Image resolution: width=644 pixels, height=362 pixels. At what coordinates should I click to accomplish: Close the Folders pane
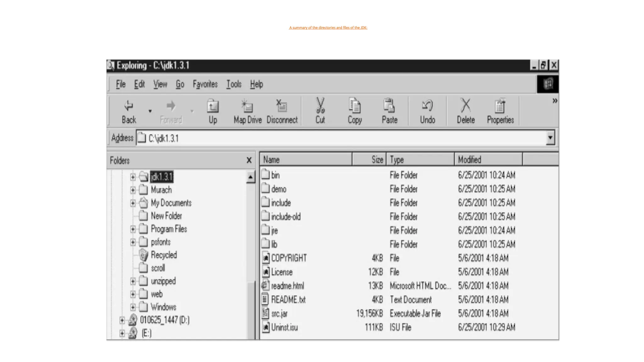(x=249, y=160)
